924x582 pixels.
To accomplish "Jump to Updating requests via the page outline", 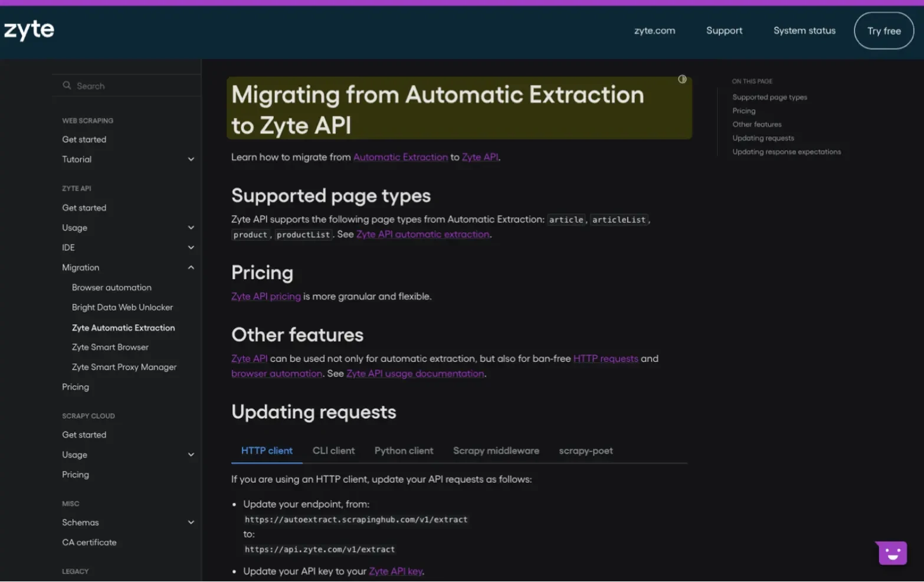I will 763,138.
